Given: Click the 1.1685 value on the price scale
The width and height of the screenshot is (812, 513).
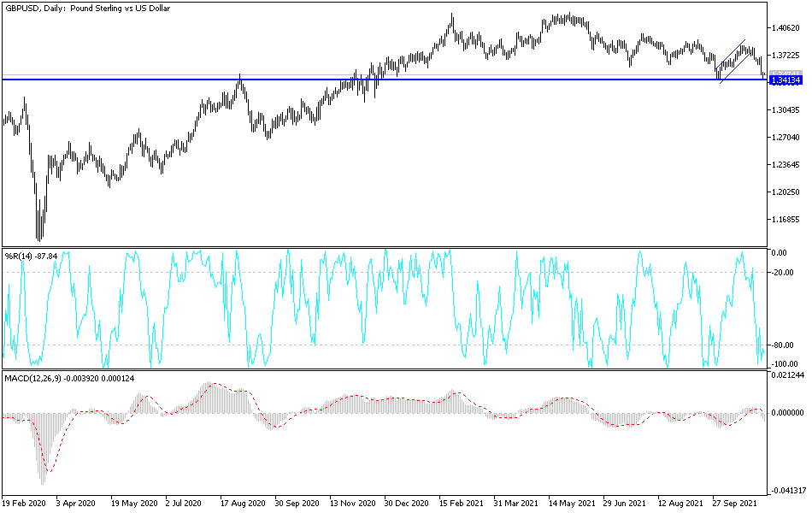Looking at the screenshot, I should tap(785, 217).
